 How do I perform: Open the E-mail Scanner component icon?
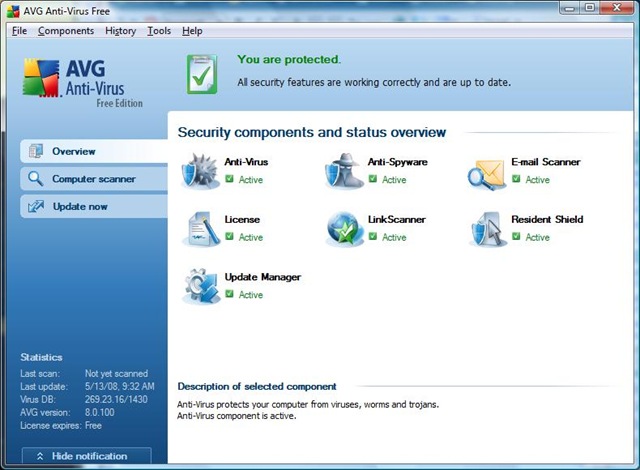[x=486, y=175]
